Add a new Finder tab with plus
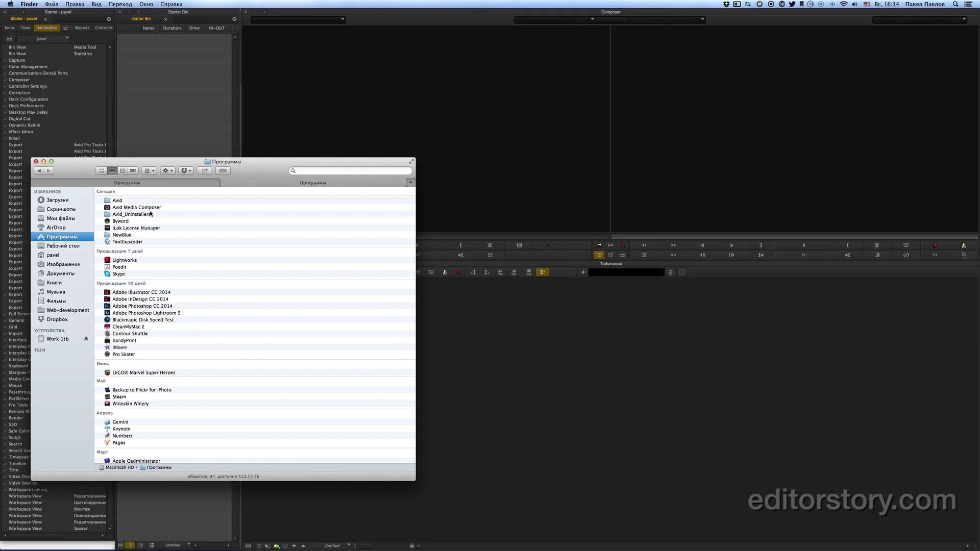Screen dimensions: 980x551 click(410, 182)
